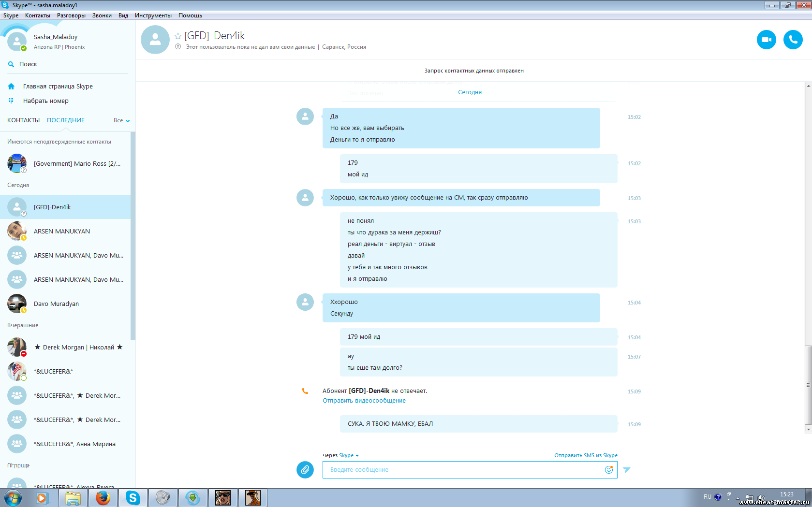Click Отправить видеосообщение link
This screenshot has height=507, width=812.
[364, 401]
